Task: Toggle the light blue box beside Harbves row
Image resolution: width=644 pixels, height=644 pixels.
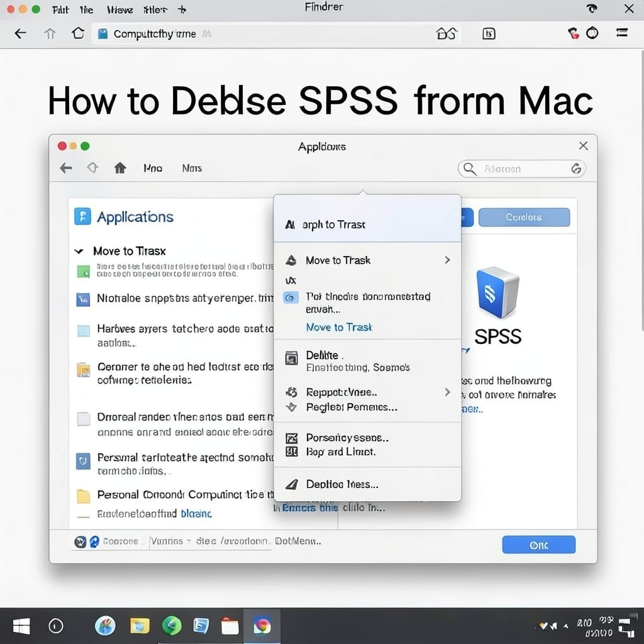Action: (84, 330)
